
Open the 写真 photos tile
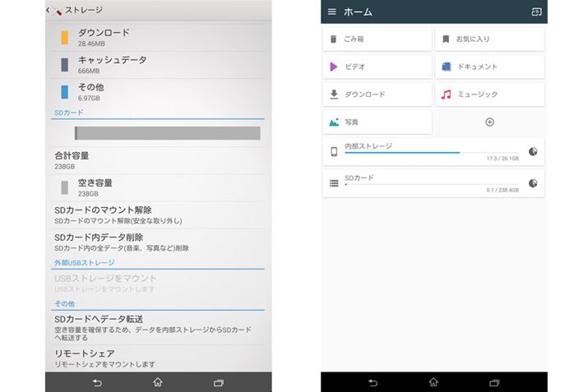377,122
